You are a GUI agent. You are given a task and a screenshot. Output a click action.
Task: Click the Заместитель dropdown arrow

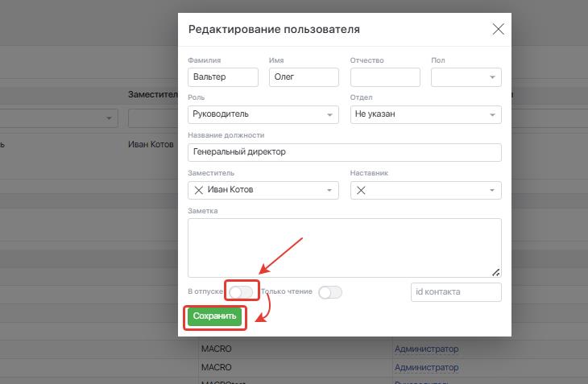click(329, 191)
